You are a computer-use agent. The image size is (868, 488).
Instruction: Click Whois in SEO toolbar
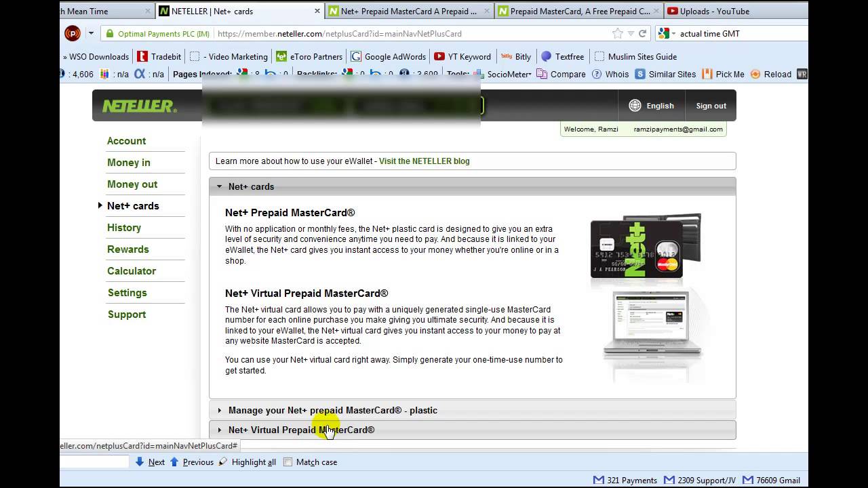[x=610, y=74]
